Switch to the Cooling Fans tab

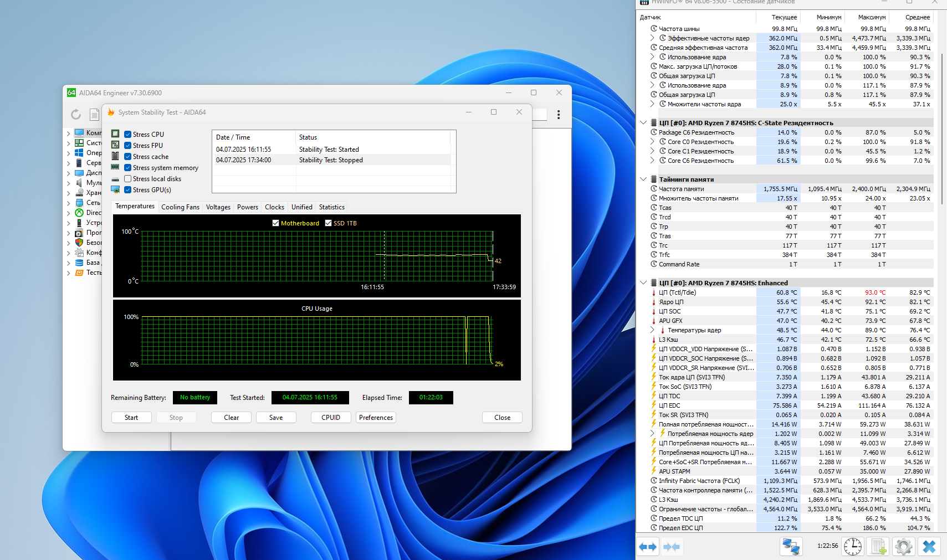[180, 207]
